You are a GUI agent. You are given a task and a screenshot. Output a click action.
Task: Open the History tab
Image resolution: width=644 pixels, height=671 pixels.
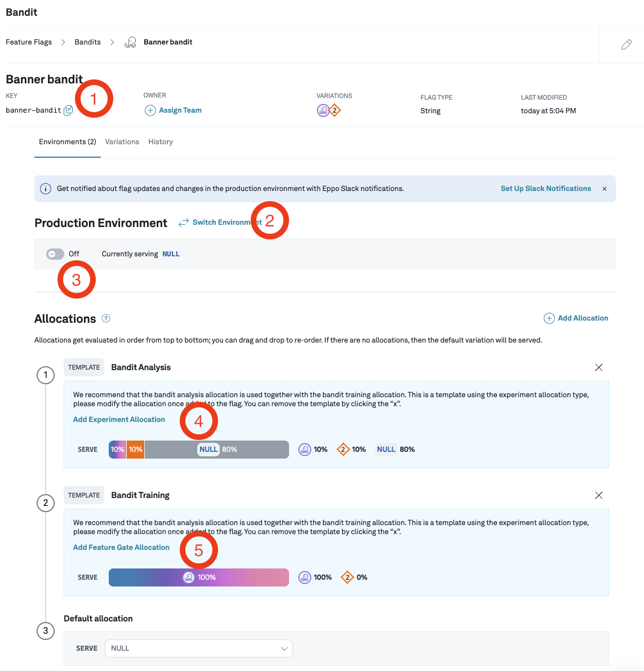(160, 141)
